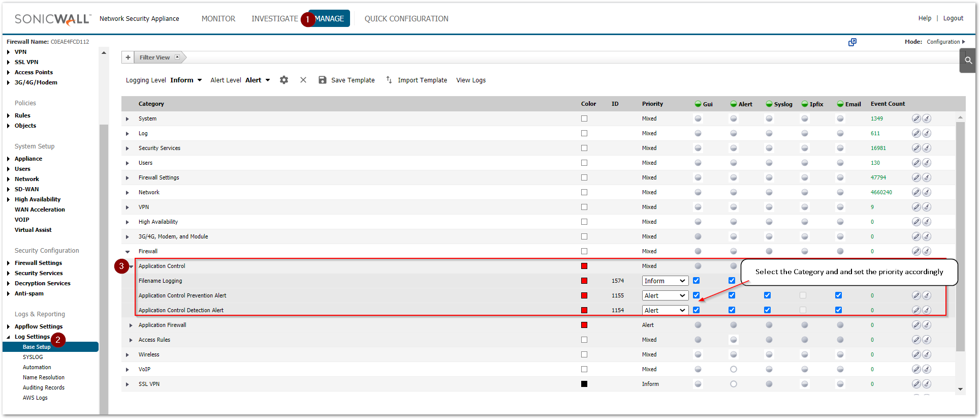This screenshot has height=419, width=980.
Task: Toggle Email indicator for Access Rules row
Action: coord(840,340)
